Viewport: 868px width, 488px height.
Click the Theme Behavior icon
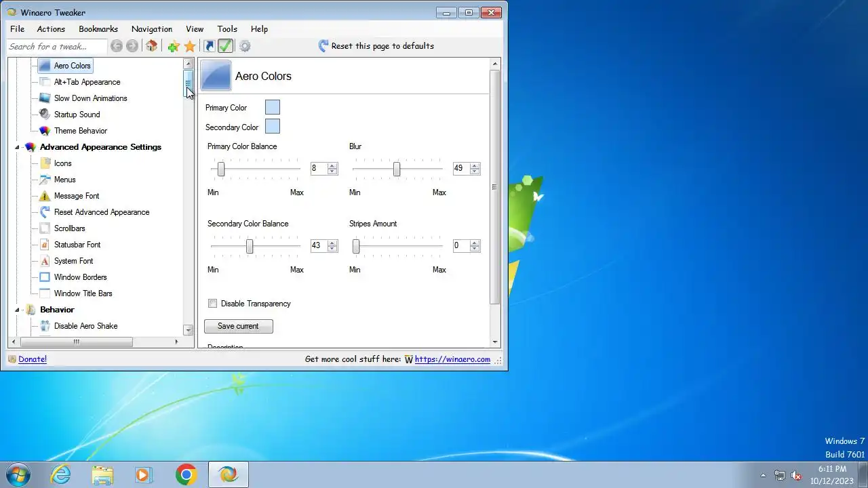[x=44, y=131]
